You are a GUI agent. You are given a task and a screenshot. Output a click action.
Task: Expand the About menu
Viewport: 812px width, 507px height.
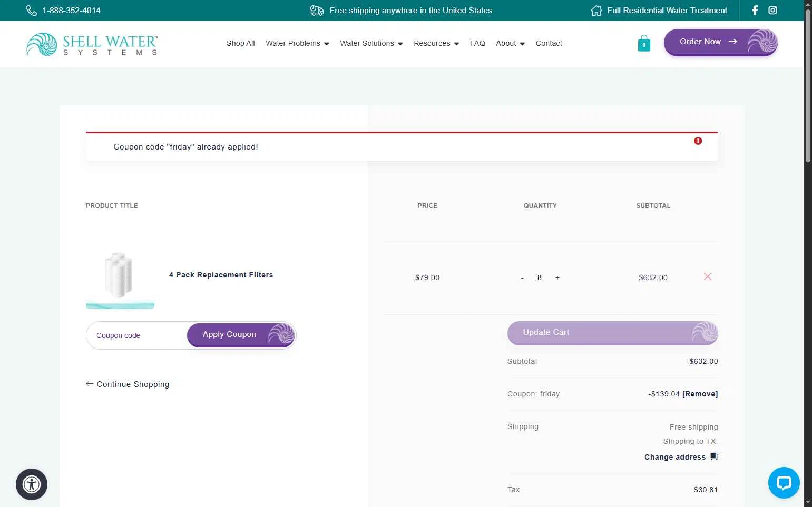coord(510,43)
